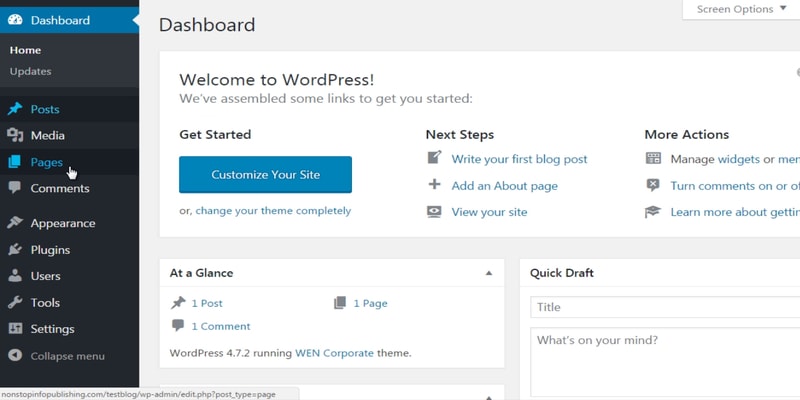This screenshot has height=400, width=800.
Task: Collapse the At a Glance panel
Action: [x=489, y=273]
